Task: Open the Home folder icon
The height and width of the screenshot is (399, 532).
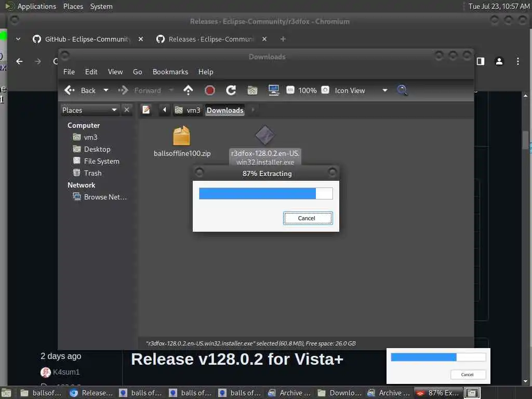Action: 252,90
